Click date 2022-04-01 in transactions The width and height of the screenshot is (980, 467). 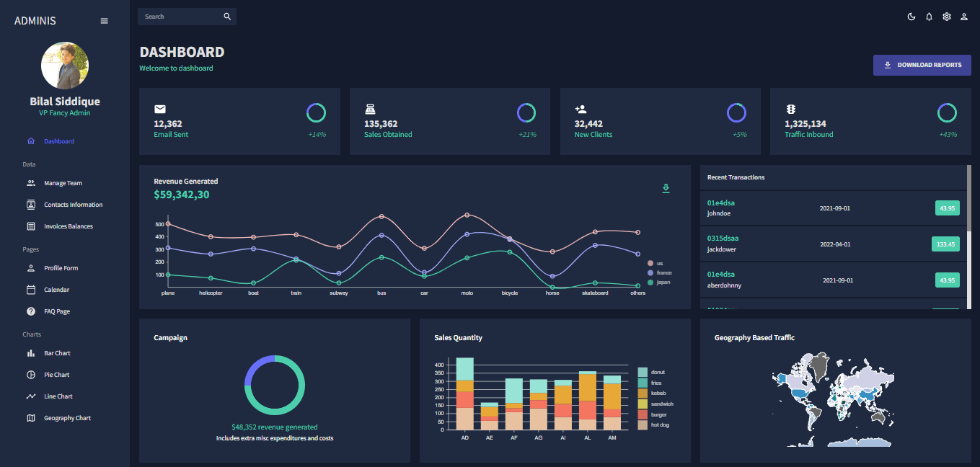point(835,244)
